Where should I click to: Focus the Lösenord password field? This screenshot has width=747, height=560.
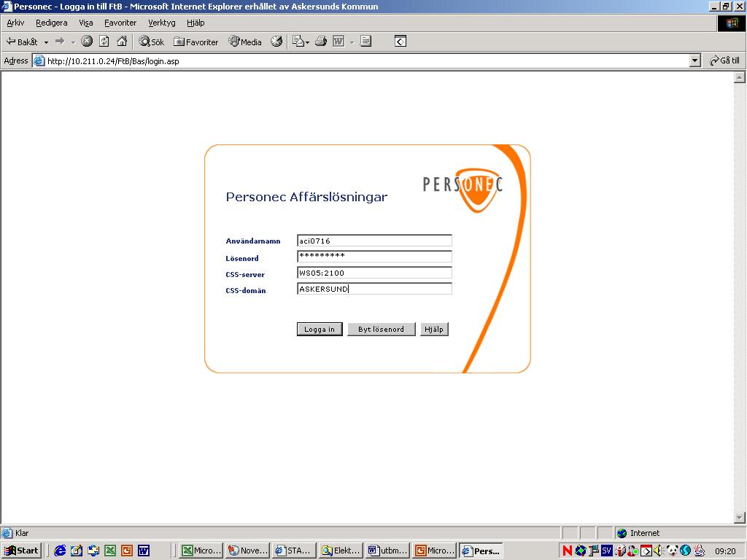click(374, 257)
